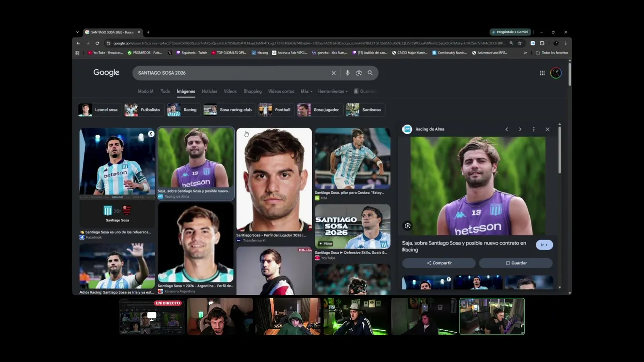
Task: Show more bookmarks with the overflow chevron
Action: 525,53
